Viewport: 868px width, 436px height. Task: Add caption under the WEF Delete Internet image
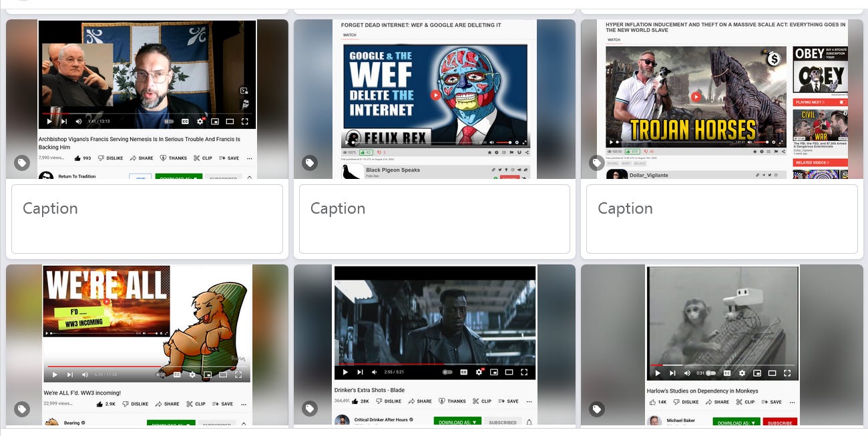435,219
